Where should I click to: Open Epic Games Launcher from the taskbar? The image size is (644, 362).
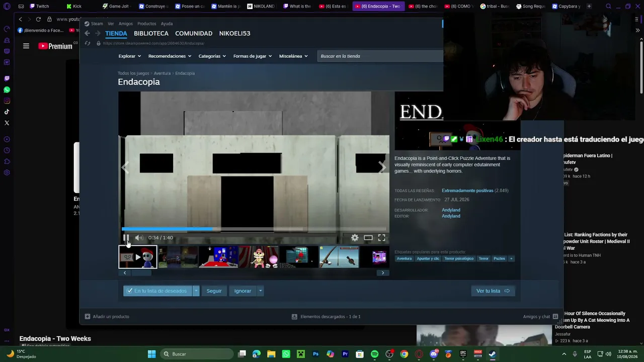click(463, 354)
